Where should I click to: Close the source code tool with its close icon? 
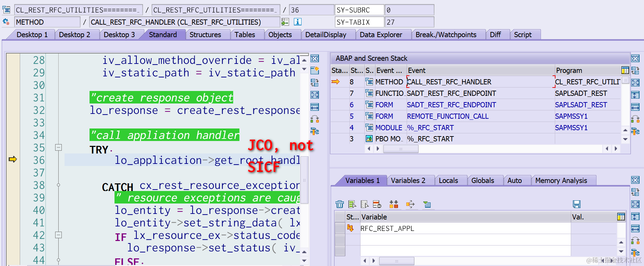315,58
